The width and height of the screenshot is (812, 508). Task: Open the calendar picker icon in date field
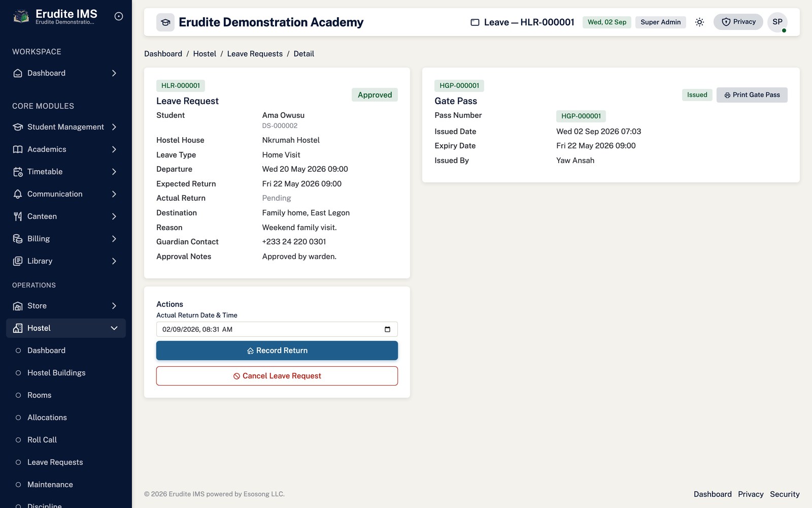tap(387, 329)
